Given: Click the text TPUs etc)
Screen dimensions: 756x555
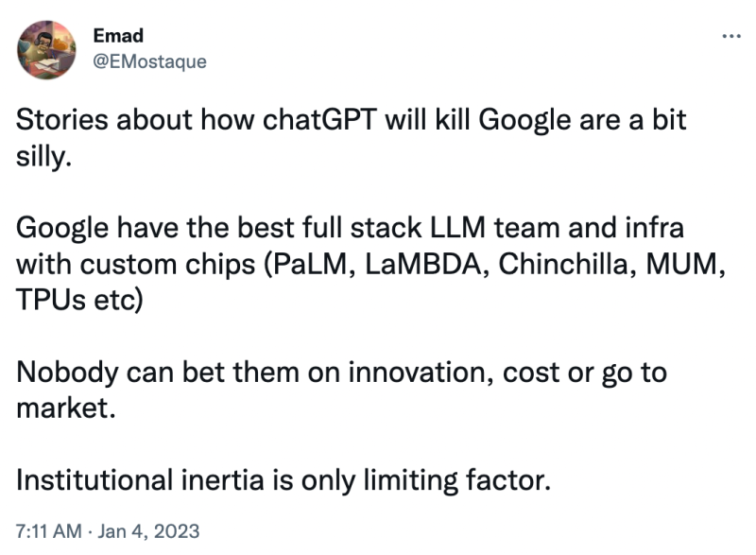Looking at the screenshot, I should point(79,300).
